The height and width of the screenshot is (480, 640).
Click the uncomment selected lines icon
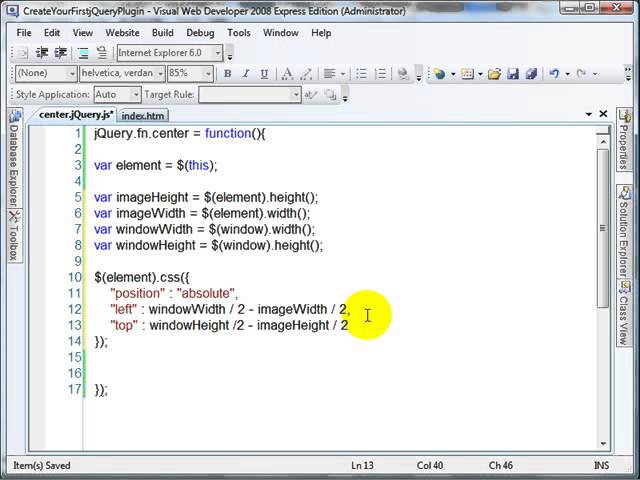[102, 53]
